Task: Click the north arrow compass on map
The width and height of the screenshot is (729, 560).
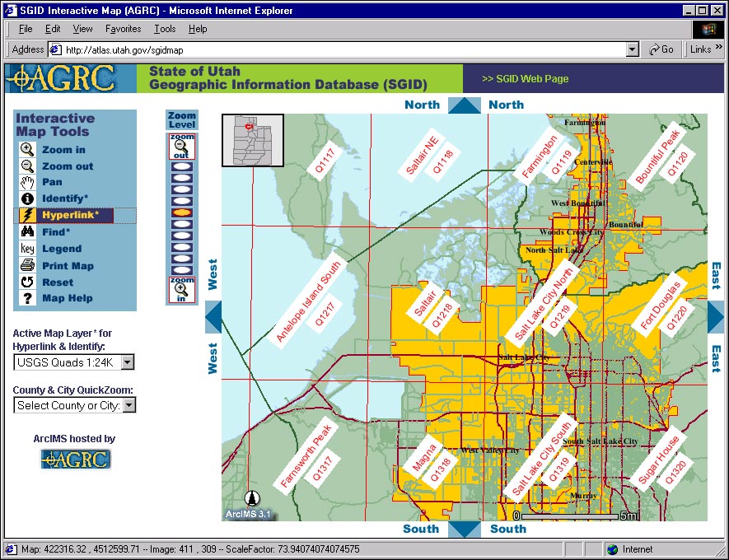Action: coord(252,498)
